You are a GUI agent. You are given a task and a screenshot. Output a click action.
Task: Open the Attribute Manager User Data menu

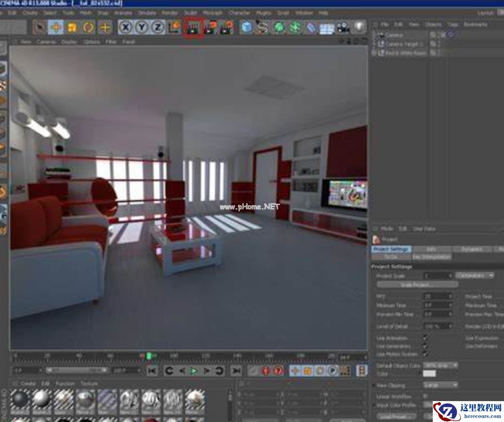(425, 228)
